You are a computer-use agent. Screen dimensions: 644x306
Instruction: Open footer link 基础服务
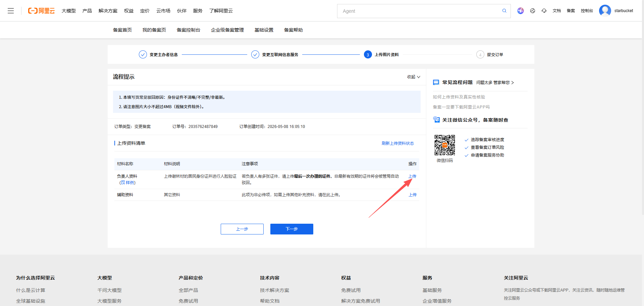(x=432, y=290)
